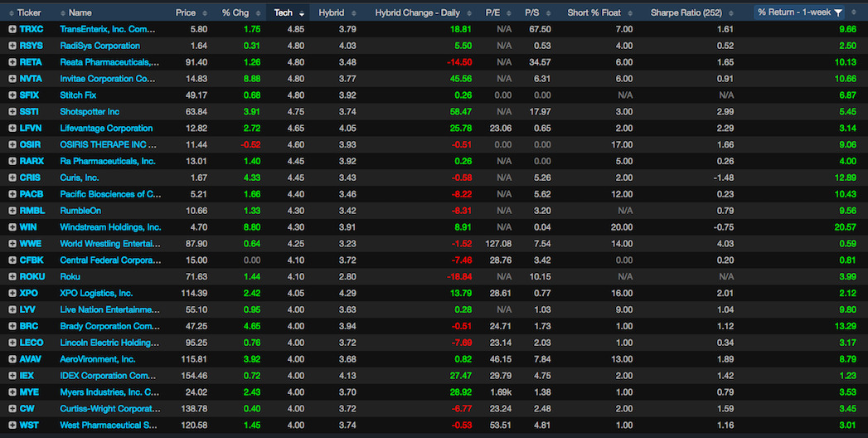Select Curis Sharpe Ratio value -1.48
Screen dimensions: 868x438
pyautogui.click(x=723, y=178)
